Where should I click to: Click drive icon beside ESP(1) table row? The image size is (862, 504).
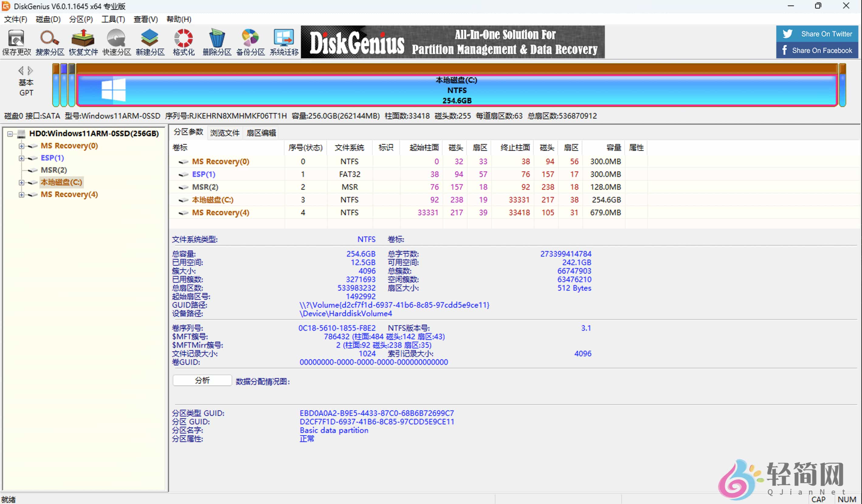(x=184, y=174)
